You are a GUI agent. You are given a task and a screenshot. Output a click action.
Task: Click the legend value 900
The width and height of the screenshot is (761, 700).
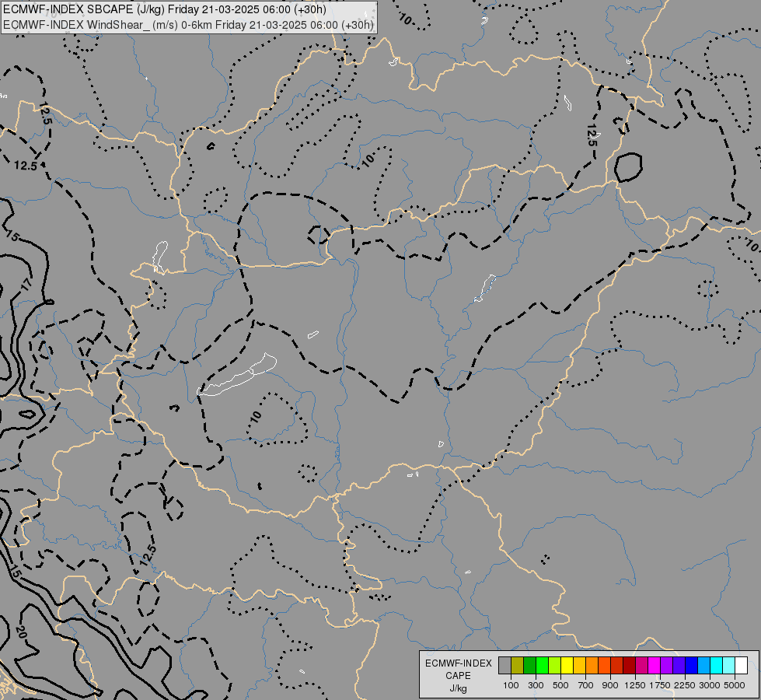(610, 685)
